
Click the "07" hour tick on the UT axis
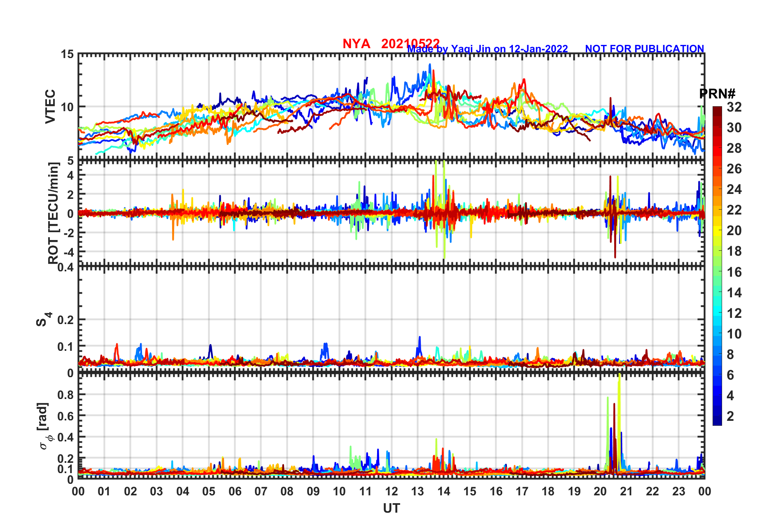[x=261, y=491]
